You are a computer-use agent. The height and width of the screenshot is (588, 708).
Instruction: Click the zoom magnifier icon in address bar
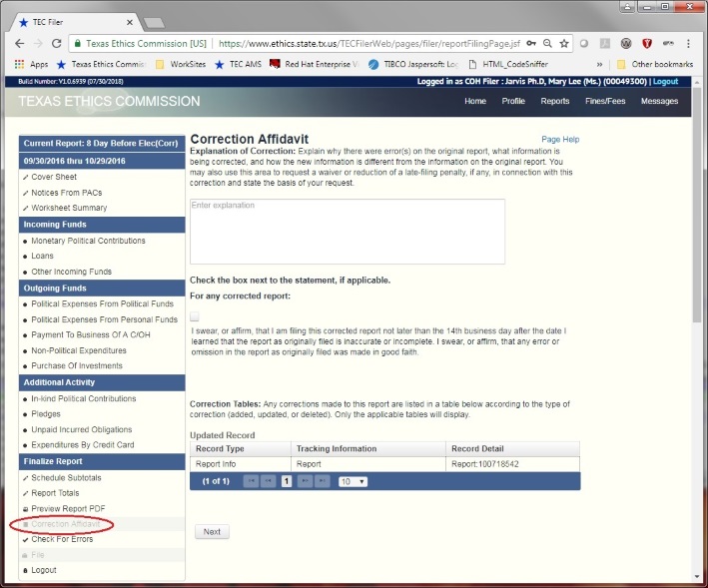(x=546, y=44)
